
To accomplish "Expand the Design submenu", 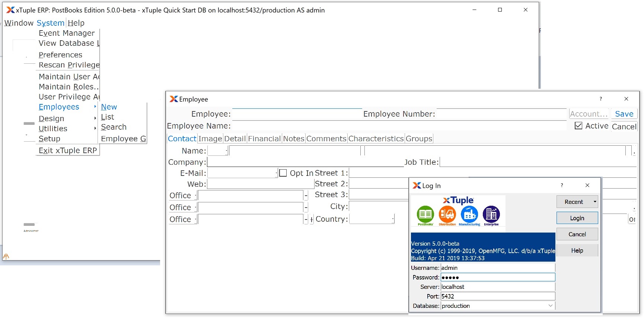I will pyautogui.click(x=68, y=119).
